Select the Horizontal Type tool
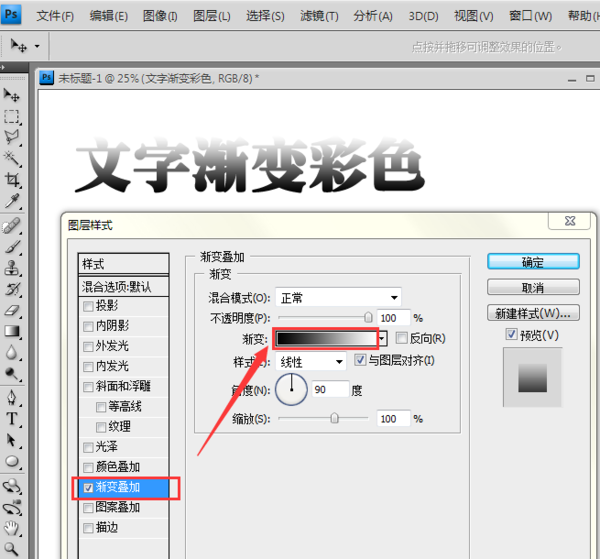The image size is (600, 559). 11,419
